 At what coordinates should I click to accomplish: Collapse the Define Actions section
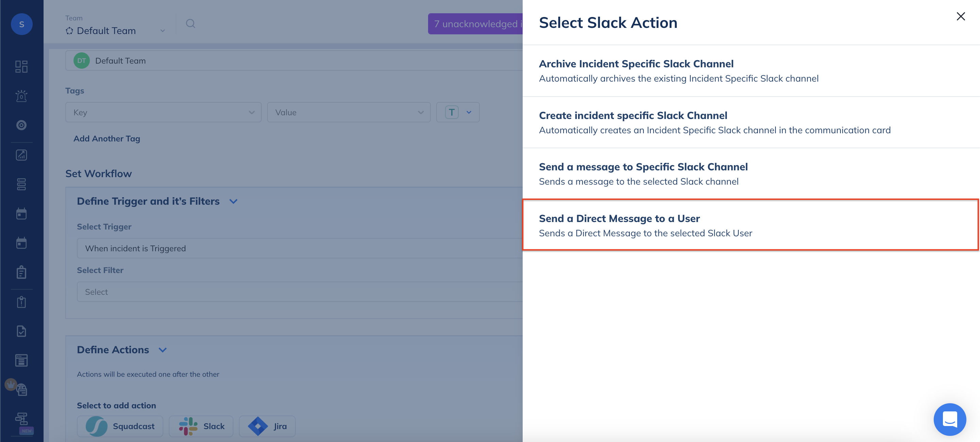(162, 350)
